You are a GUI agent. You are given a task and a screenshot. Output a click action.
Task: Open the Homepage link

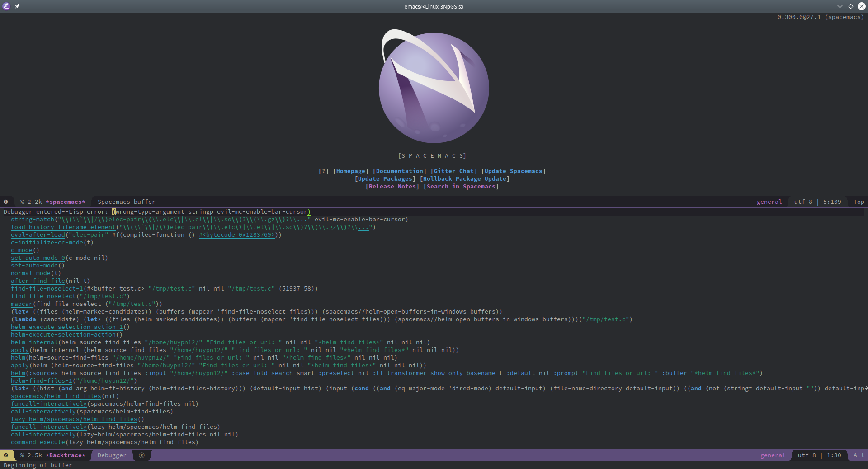tap(350, 171)
